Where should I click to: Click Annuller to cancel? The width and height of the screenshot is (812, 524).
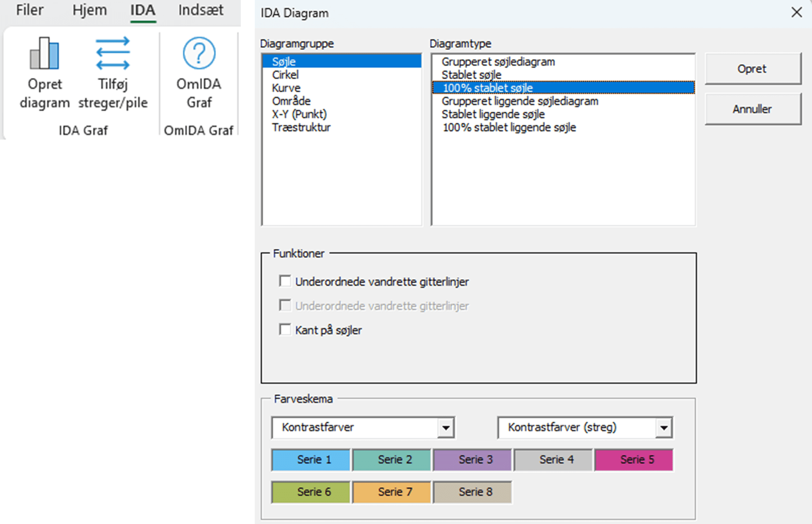(752, 108)
